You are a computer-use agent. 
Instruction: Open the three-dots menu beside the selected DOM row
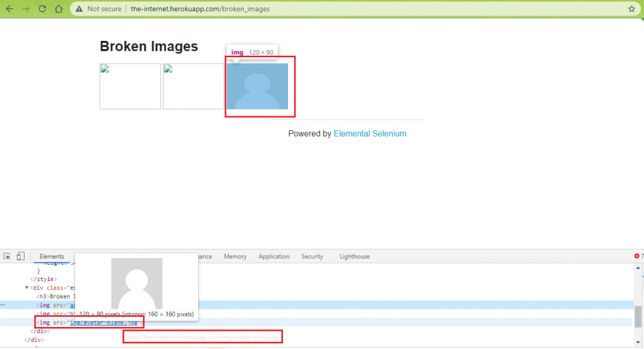click(x=3, y=305)
